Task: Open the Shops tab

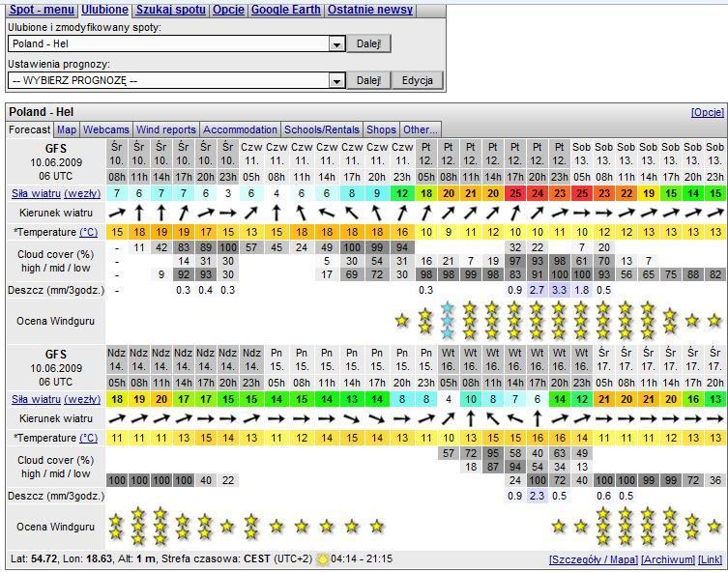Action: click(381, 129)
